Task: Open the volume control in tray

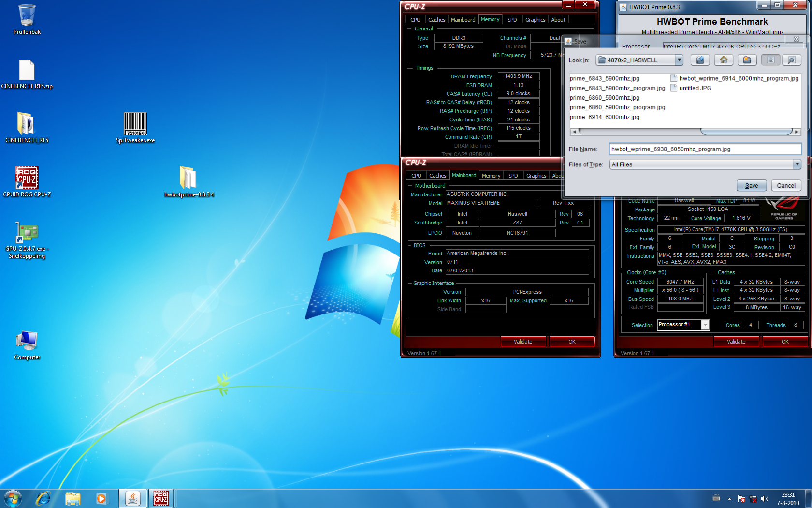Action: [x=764, y=499]
